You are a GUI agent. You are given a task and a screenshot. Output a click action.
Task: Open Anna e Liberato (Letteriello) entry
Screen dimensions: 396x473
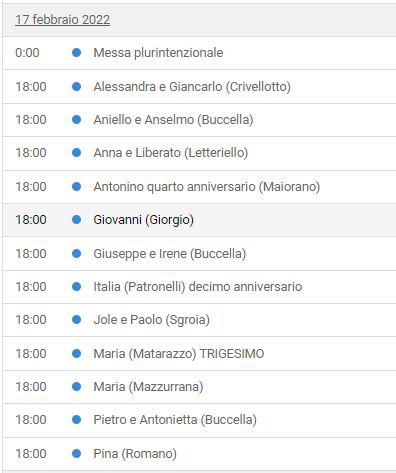[171, 153]
